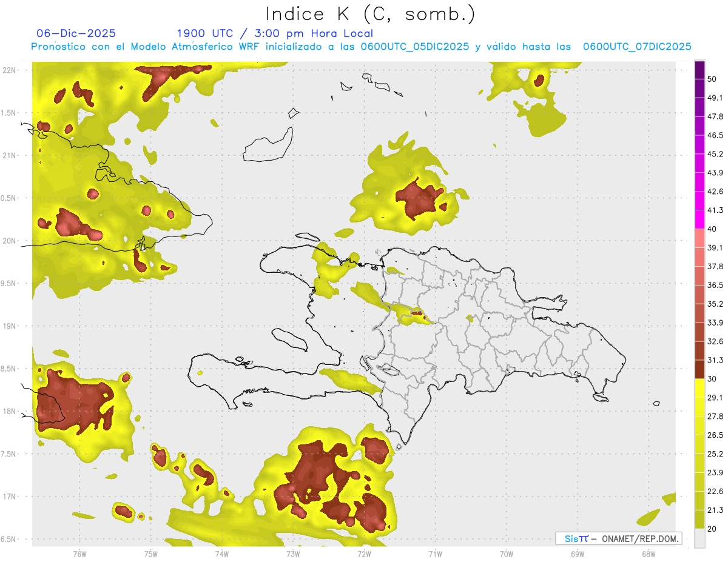The image size is (728, 562).
Task: Click the colorbar value "29.1"
Action: [716, 398]
